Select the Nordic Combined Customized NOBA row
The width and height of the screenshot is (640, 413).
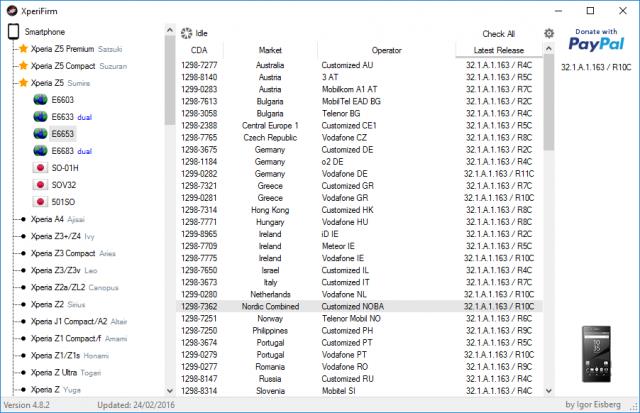tap(359, 306)
